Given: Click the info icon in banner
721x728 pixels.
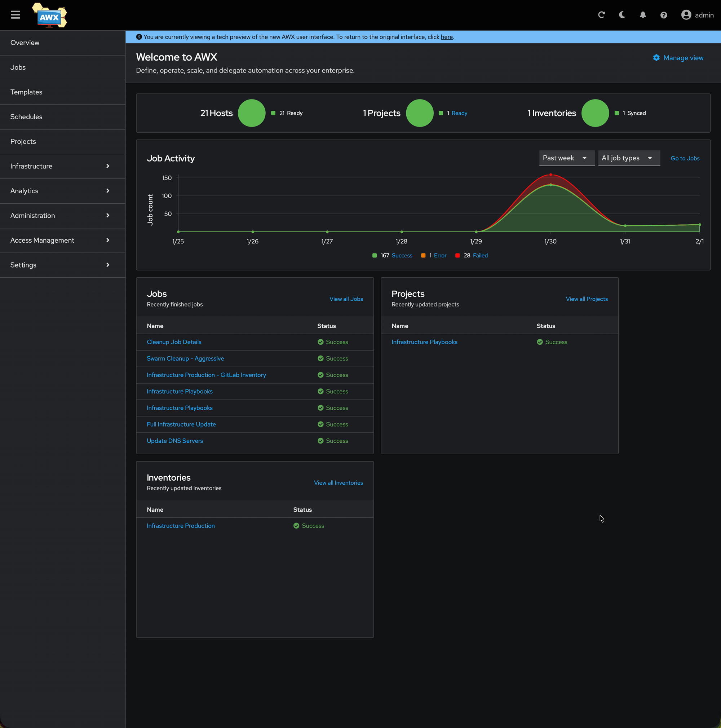Looking at the screenshot, I should (x=139, y=37).
